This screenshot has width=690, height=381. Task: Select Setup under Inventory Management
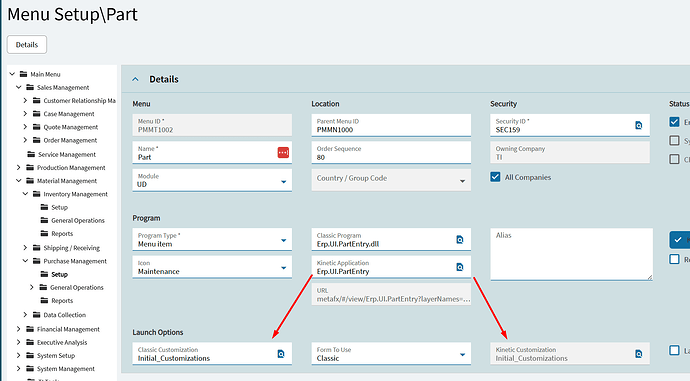point(59,207)
